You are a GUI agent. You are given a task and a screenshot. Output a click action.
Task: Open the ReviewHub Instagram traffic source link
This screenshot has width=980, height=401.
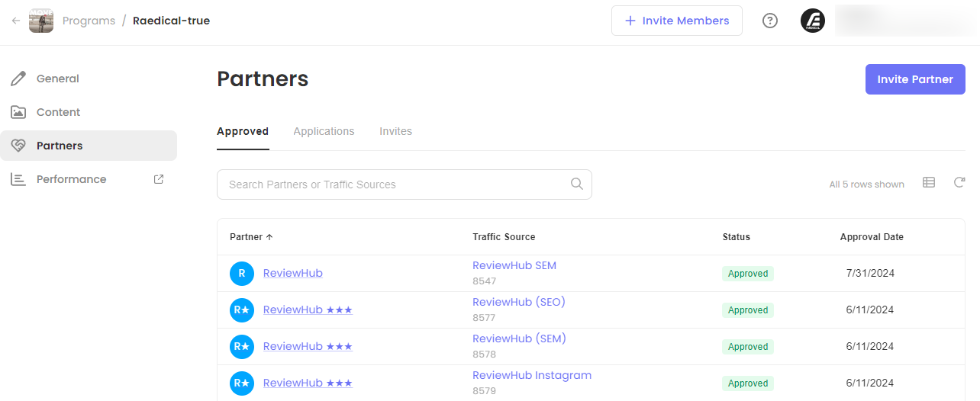(532, 375)
